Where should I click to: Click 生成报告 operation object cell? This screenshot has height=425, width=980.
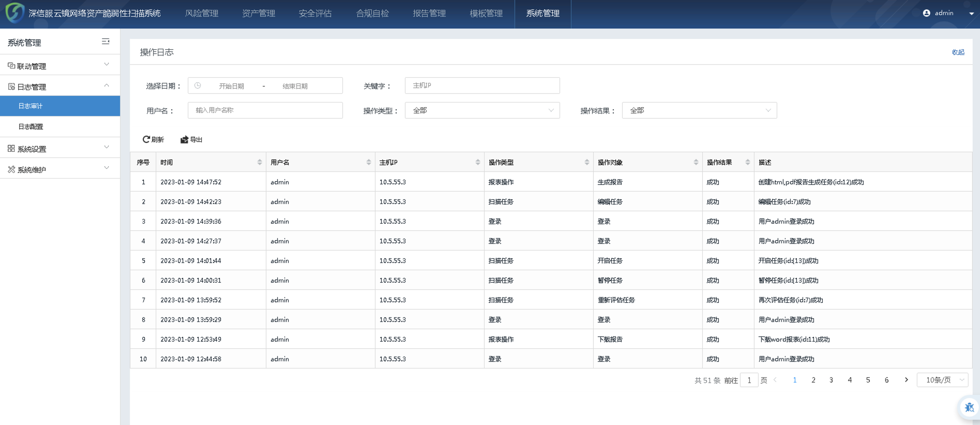(610, 182)
